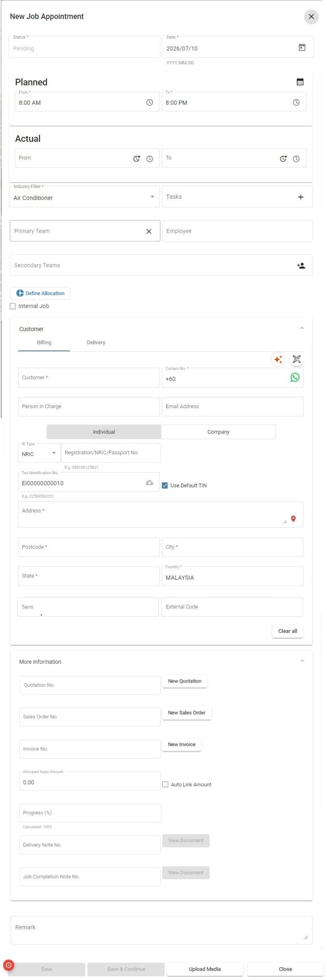Click the Postcode input field
Screen dimensions: 327x980
pos(89,548)
